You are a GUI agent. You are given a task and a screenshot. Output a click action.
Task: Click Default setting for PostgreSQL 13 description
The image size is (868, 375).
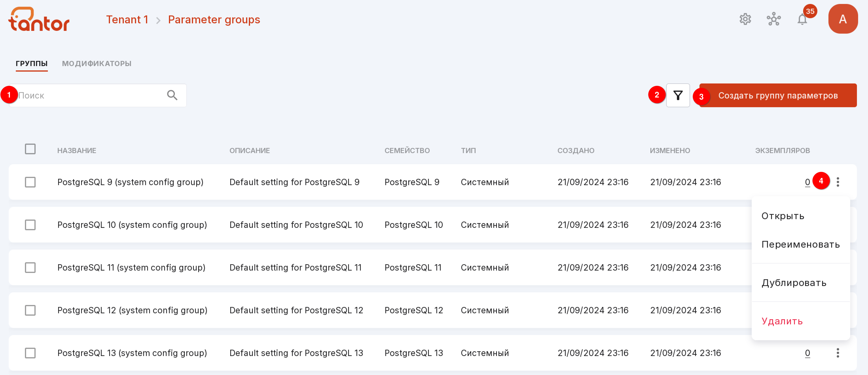(296, 353)
